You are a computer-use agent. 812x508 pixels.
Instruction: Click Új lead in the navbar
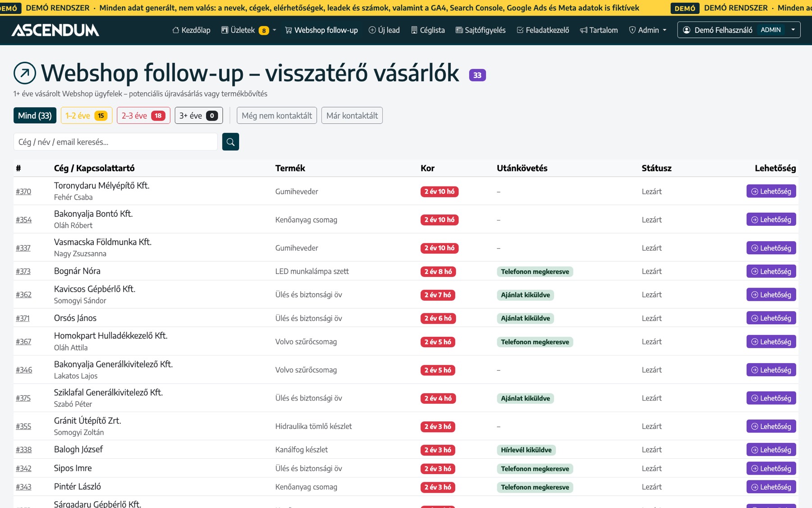384,30
